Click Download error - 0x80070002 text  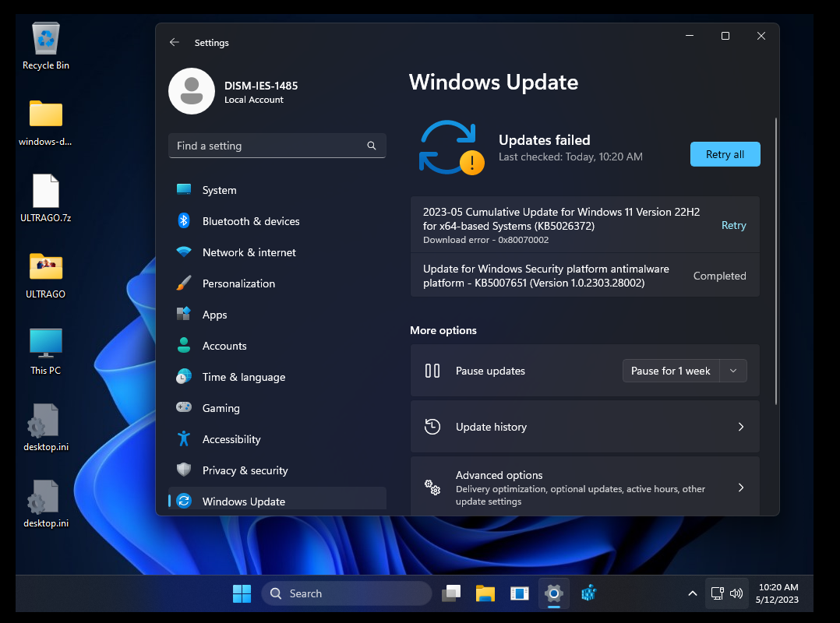[x=486, y=240]
